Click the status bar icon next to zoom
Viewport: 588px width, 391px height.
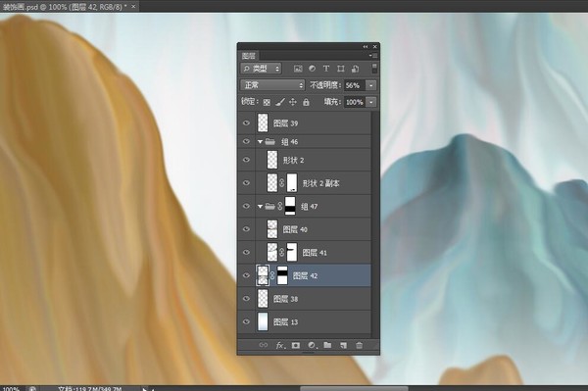click(x=32, y=389)
